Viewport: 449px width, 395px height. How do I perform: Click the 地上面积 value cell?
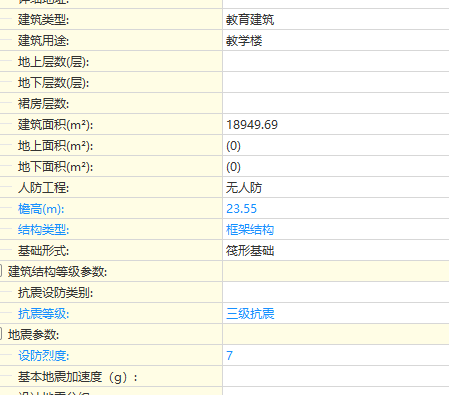[336, 145]
